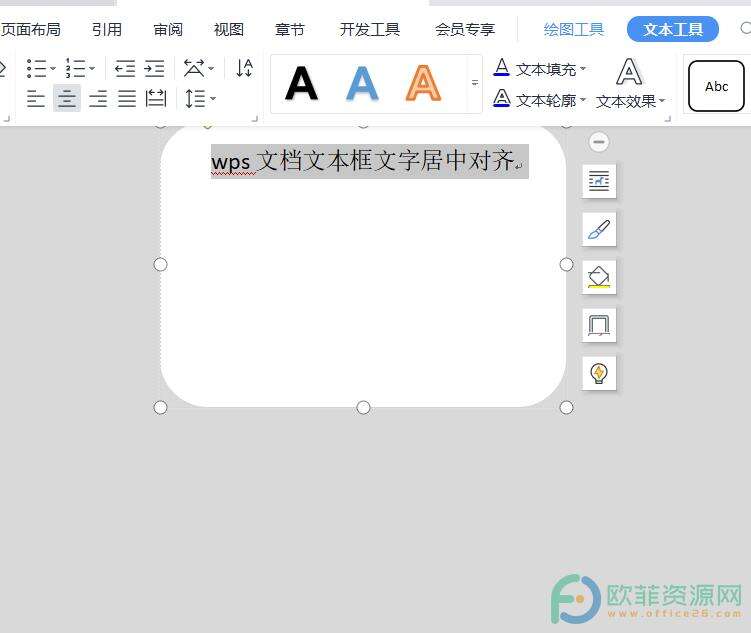Viewport: 751px width, 633px height.
Task: Open the 章节 tab
Action: [x=290, y=30]
